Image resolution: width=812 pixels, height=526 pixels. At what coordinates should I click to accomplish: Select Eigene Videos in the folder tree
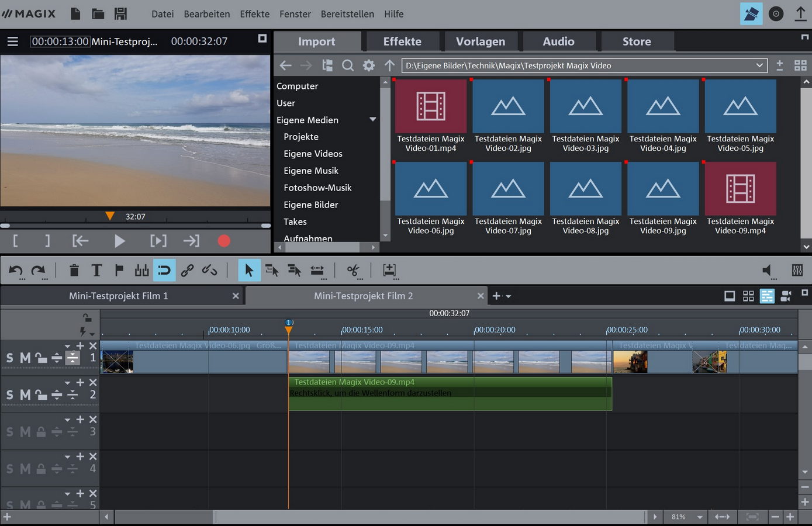pyautogui.click(x=313, y=154)
